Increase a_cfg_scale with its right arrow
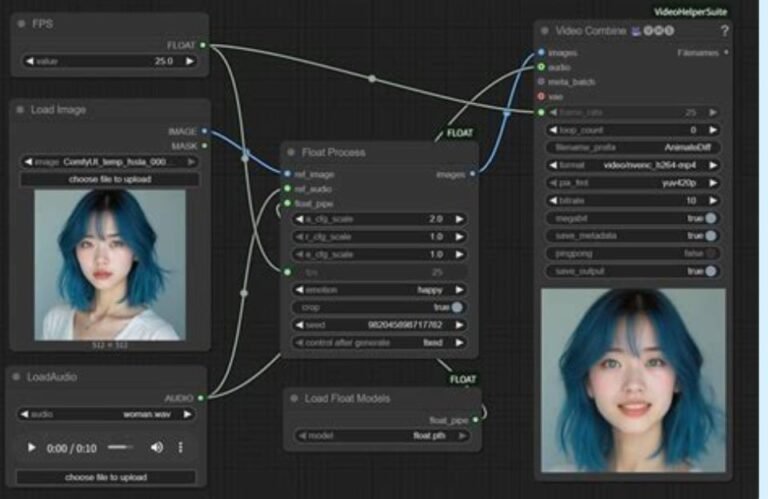 click(x=459, y=219)
